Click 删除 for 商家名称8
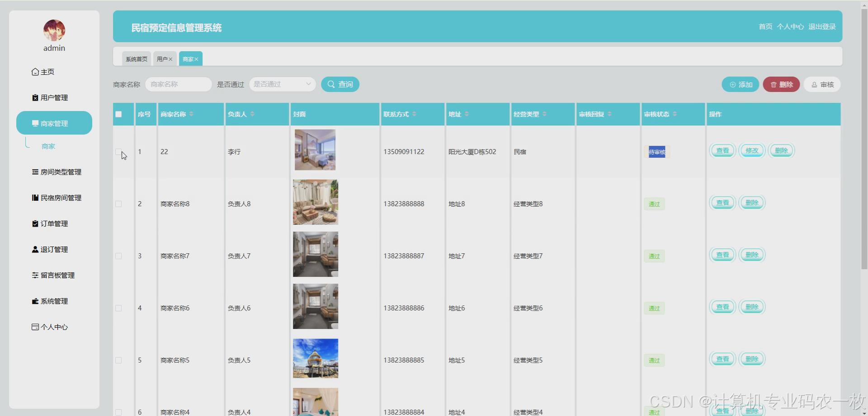868x416 pixels. pyautogui.click(x=752, y=203)
